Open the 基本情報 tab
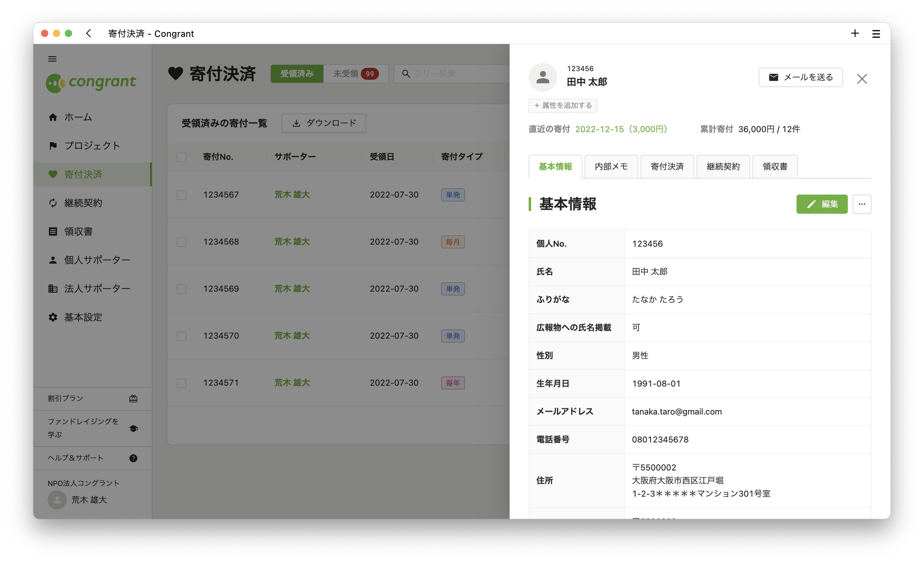 555,167
